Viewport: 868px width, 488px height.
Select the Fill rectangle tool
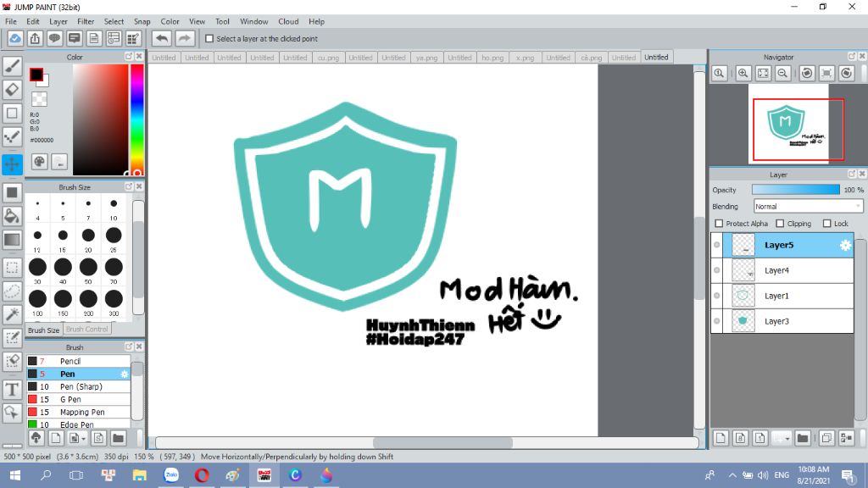pyautogui.click(x=12, y=192)
